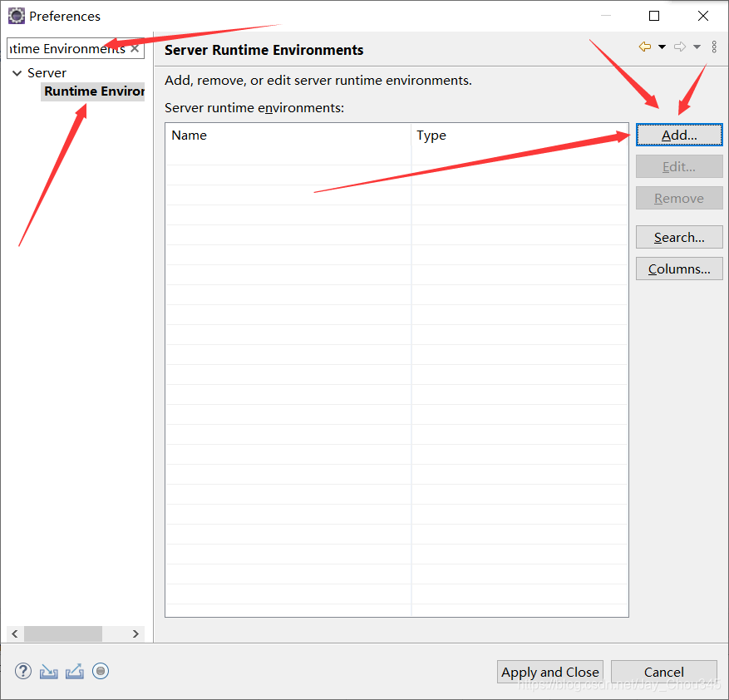Open Help with the question mark icon
The image size is (729, 700).
point(23,671)
